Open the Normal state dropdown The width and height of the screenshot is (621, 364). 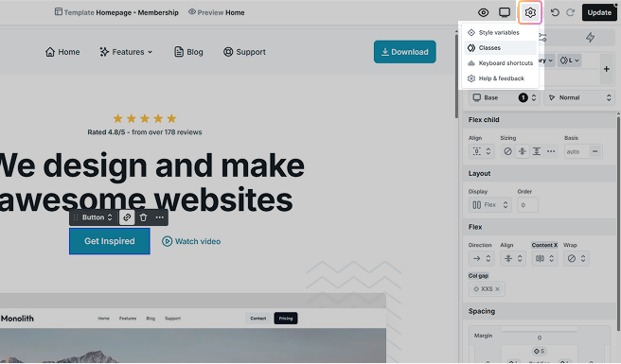[x=579, y=97]
